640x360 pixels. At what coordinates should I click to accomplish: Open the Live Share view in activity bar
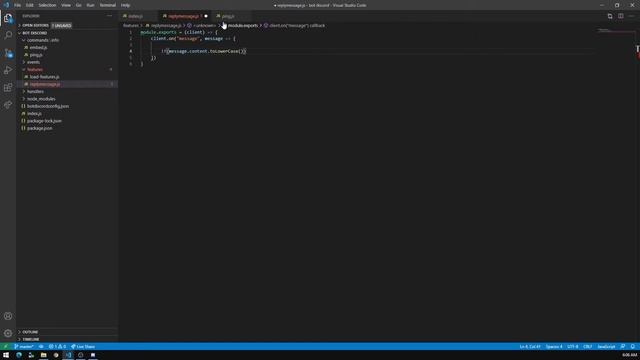pos(8,105)
